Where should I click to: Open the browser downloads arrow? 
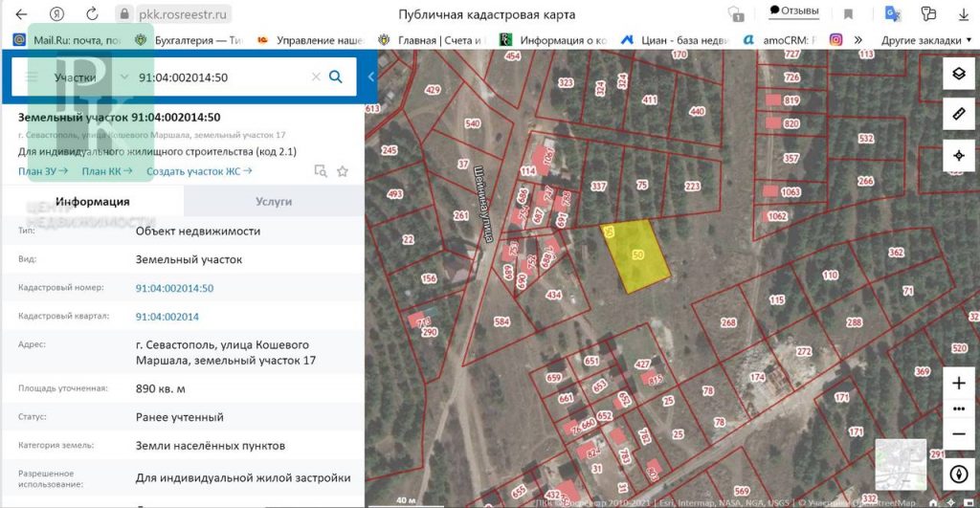(963, 13)
